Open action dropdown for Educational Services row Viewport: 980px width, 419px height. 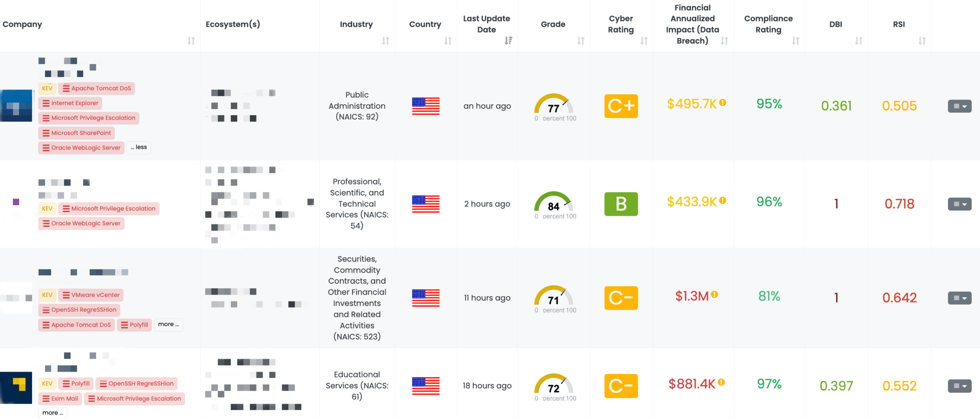click(x=959, y=386)
